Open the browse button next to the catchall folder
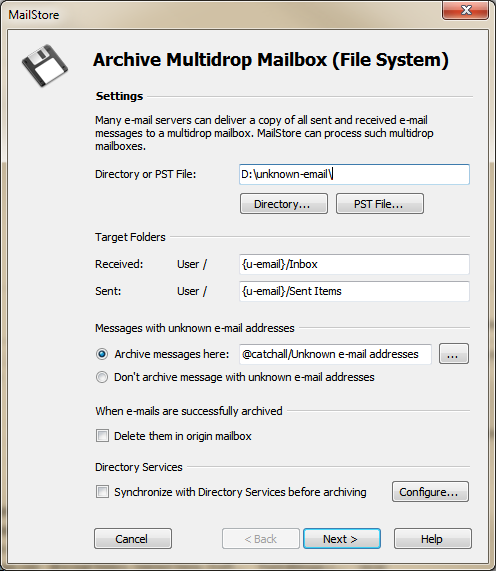 coord(453,354)
